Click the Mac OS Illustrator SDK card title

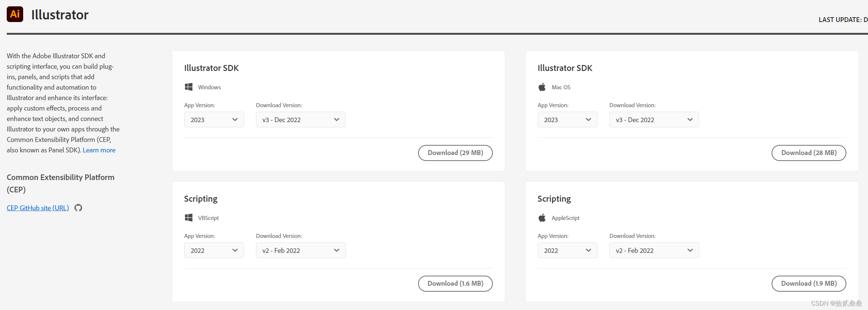[x=565, y=68]
